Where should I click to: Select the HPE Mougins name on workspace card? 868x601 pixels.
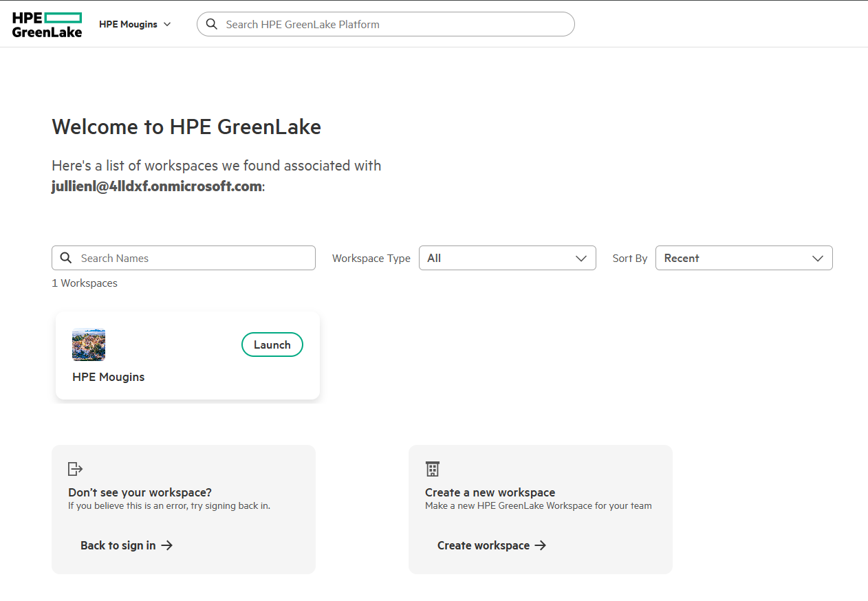(108, 377)
